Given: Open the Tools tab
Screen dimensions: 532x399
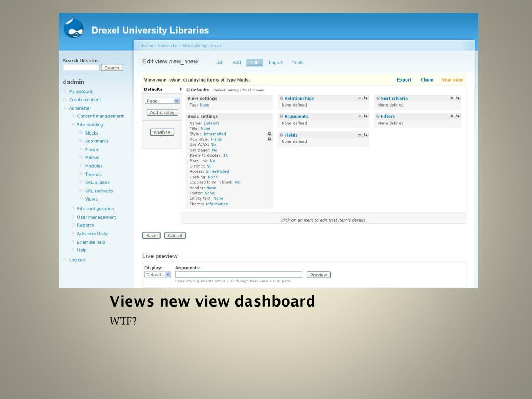Looking at the screenshot, I should pyautogui.click(x=298, y=63).
